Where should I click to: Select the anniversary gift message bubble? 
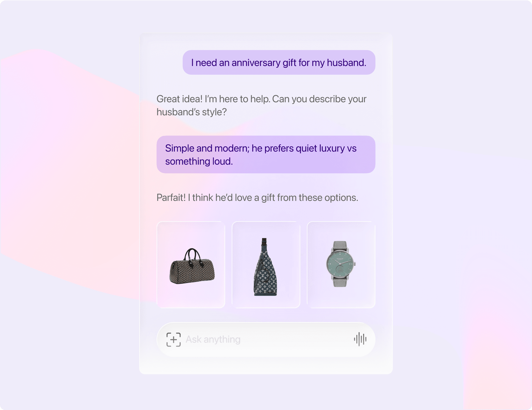(279, 62)
